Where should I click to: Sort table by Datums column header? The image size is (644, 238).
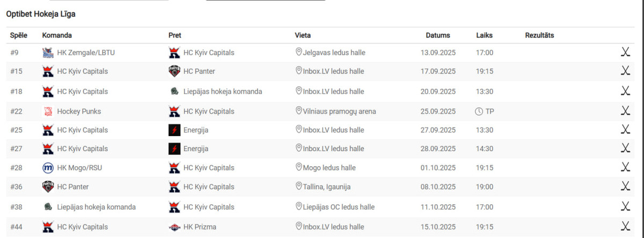coord(438,35)
